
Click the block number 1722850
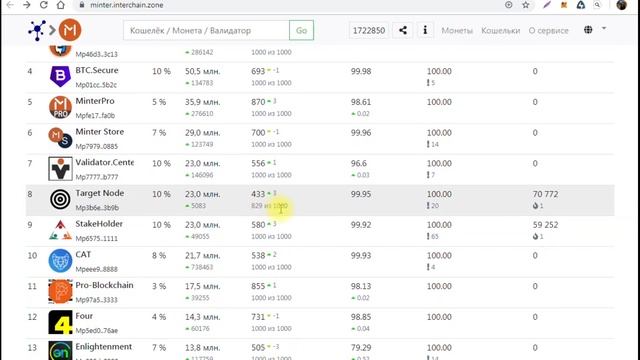(369, 31)
